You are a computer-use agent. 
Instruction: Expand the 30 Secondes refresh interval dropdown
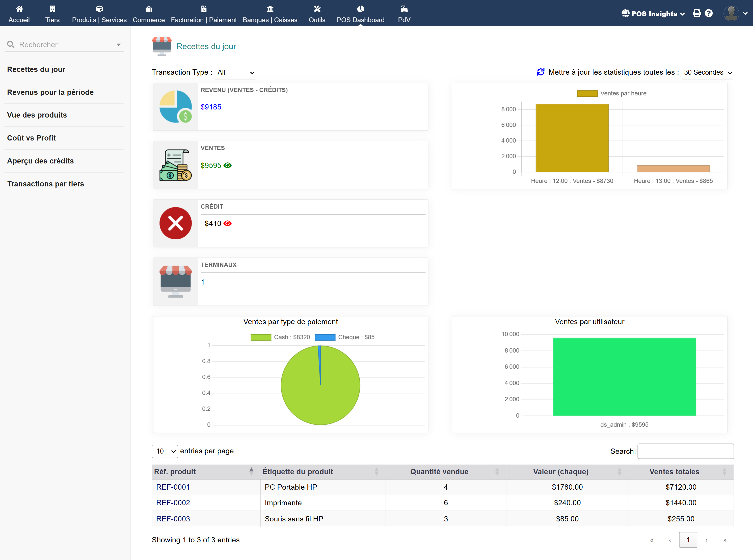tap(708, 73)
